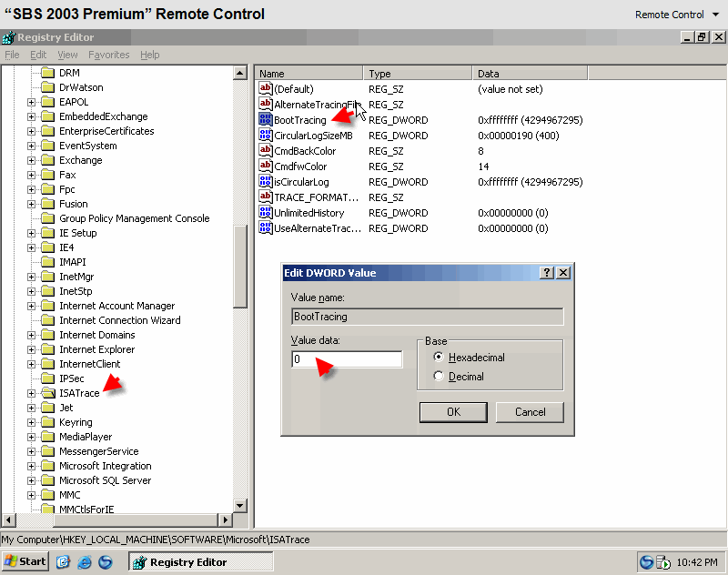Click the CmdBackColor string value icon
The image size is (728, 575).
(265, 150)
